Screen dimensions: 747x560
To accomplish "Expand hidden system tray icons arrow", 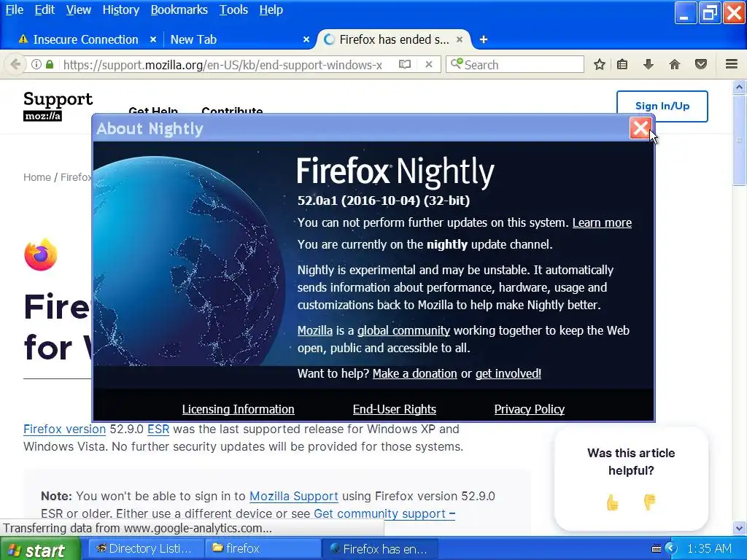I will click(x=671, y=548).
